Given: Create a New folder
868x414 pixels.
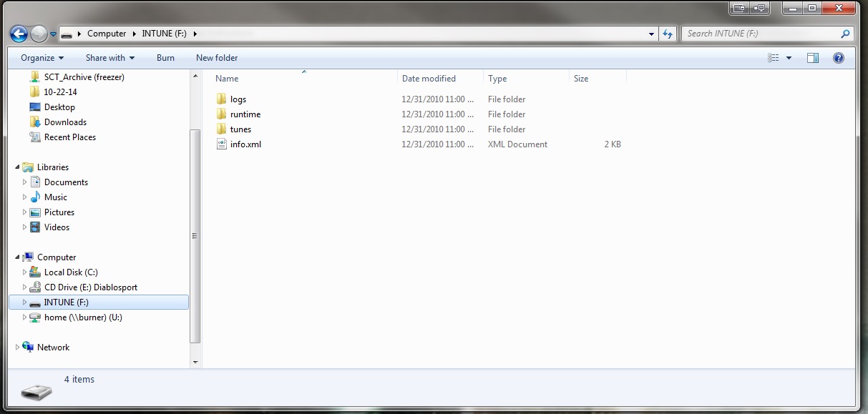Looking at the screenshot, I should pos(217,58).
